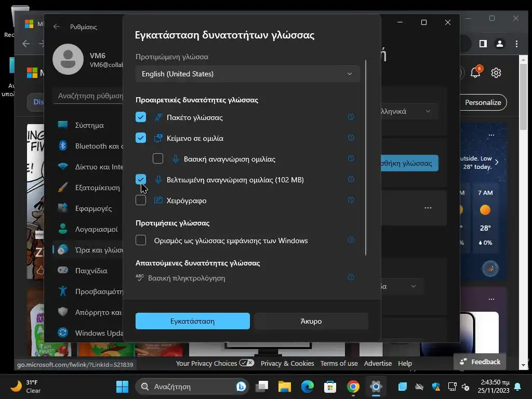Open File Explorer from taskbar
This screenshot has height=399, width=532.
285,387
